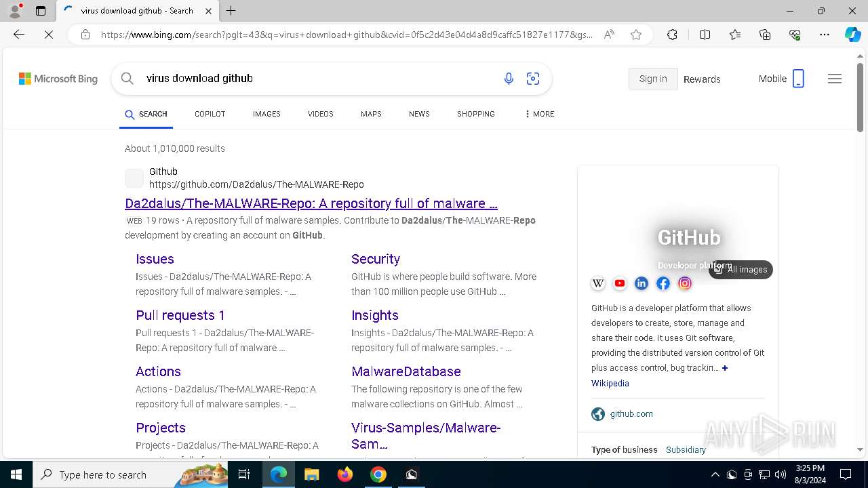Open Task View on taskbar
This screenshot has width=868, height=488.
(x=244, y=474)
